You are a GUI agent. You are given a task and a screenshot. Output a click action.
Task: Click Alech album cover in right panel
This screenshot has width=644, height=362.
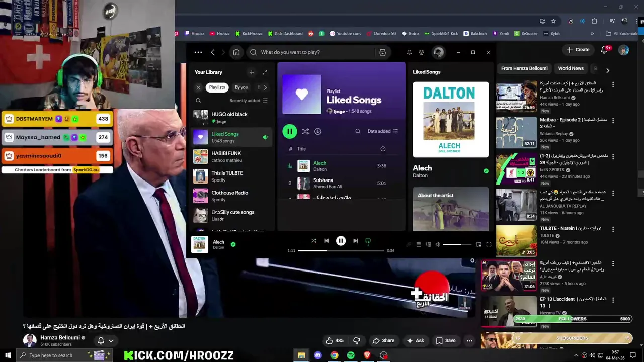[x=450, y=120]
